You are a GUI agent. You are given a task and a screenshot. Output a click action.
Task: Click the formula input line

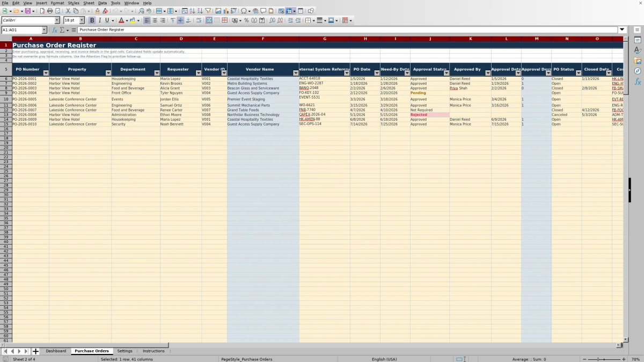[x=348, y=30]
